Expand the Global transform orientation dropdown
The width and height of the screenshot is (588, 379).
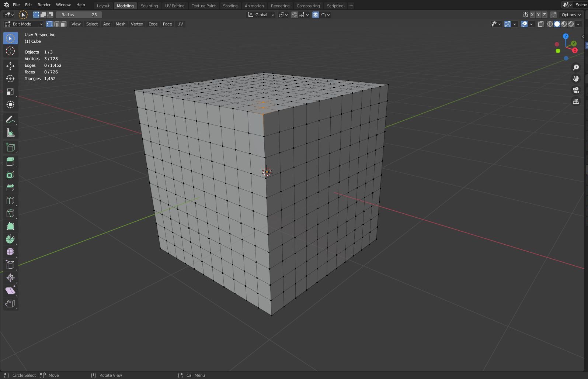click(x=261, y=15)
